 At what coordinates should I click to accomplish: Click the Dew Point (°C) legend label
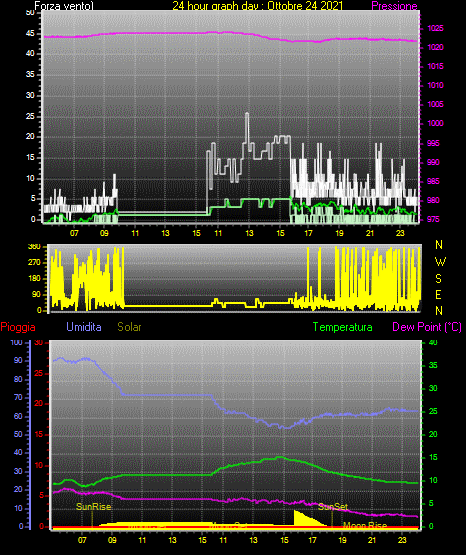click(427, 327)
